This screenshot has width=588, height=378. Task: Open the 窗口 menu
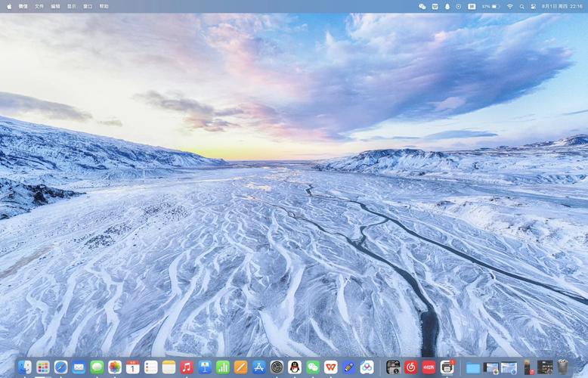tap(88, 6)
